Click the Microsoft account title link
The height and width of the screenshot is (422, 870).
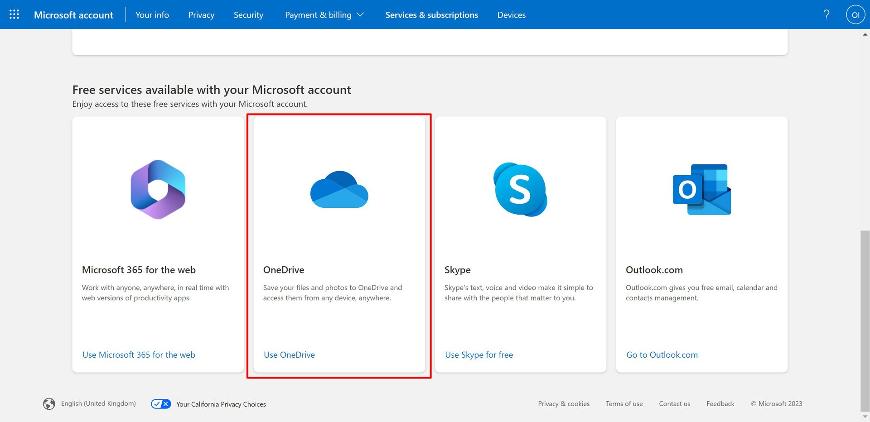click(73, 15)
